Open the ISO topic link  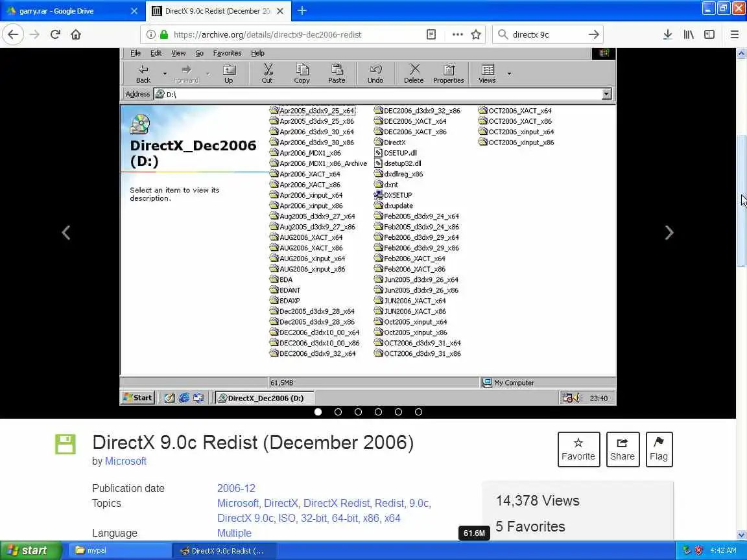[x=287, y=518]
